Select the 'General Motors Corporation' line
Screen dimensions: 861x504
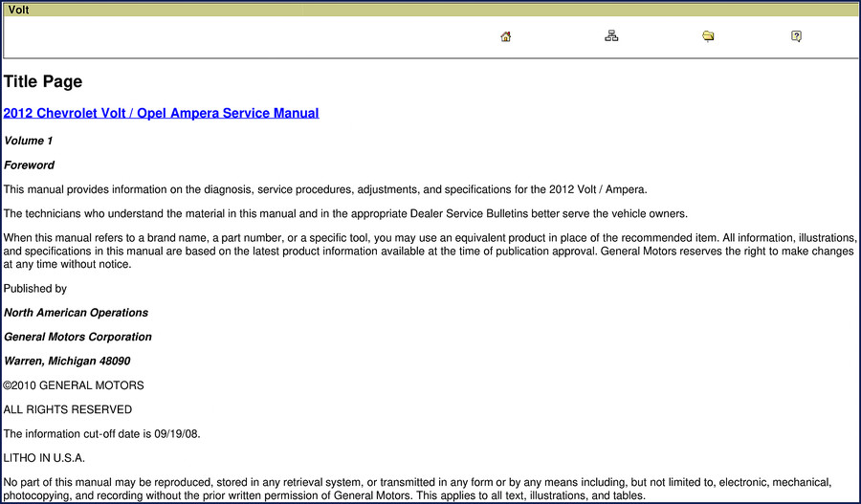pyautogui.click(x=77, y=337)
